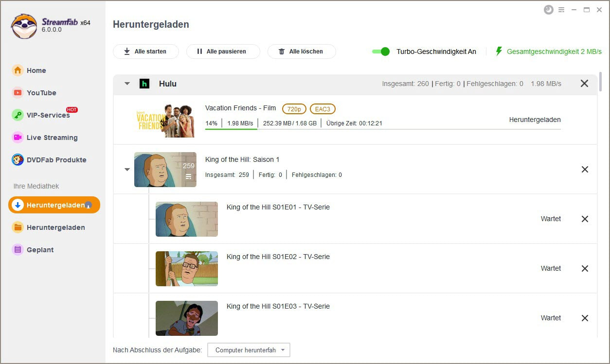Remove the Hulu group with its X

585,84
